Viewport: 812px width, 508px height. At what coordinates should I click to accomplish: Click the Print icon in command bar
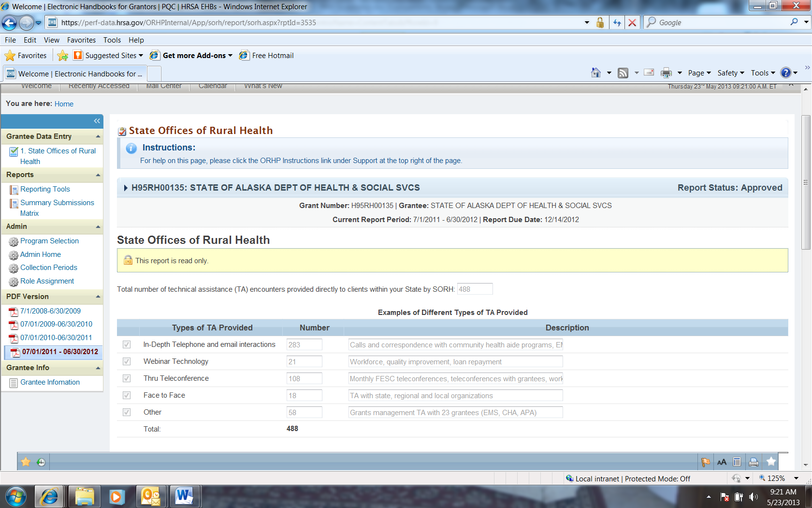(666, 73)
